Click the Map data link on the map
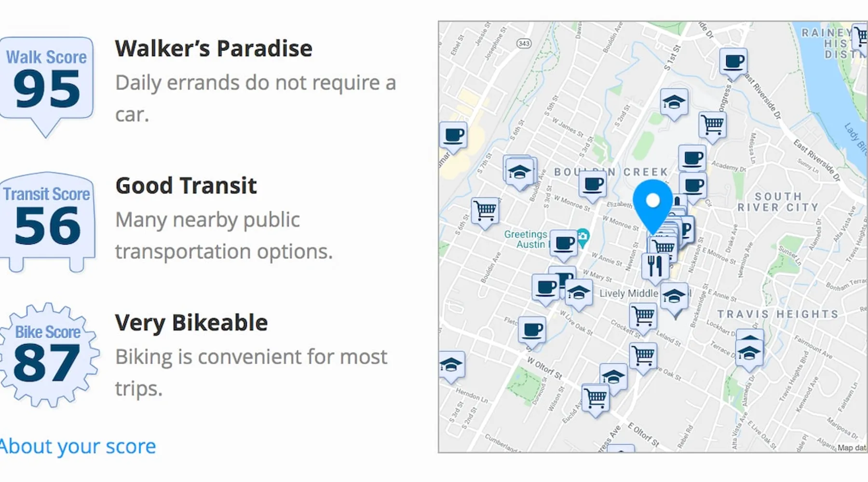Image resolution: width=868 pixels, height=482 pixels. pos(852,448)
